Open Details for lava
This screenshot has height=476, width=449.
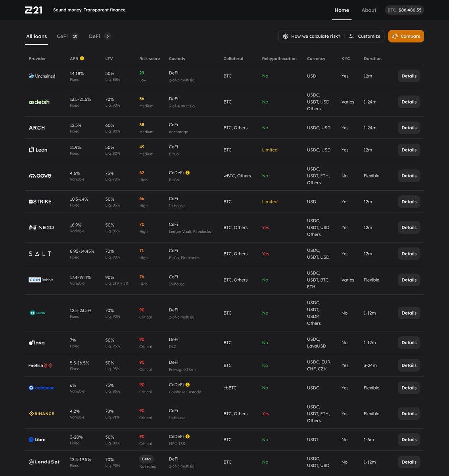(409, 343)
